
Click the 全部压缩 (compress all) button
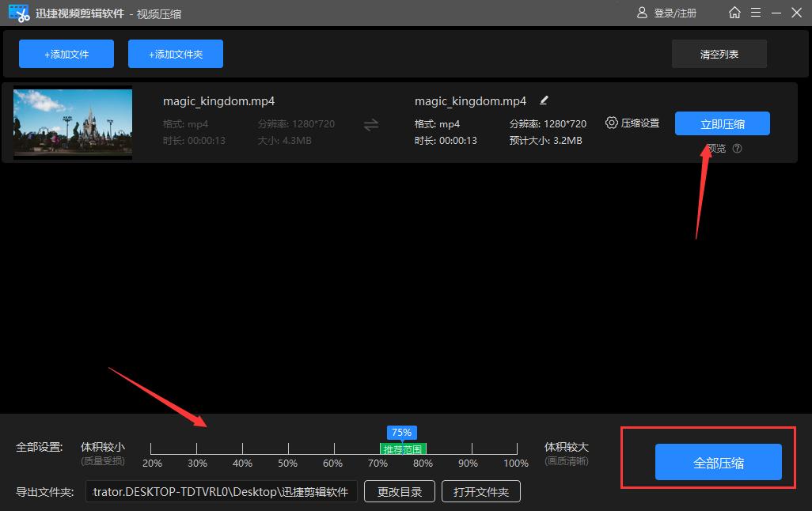click(x=718, y=463)
